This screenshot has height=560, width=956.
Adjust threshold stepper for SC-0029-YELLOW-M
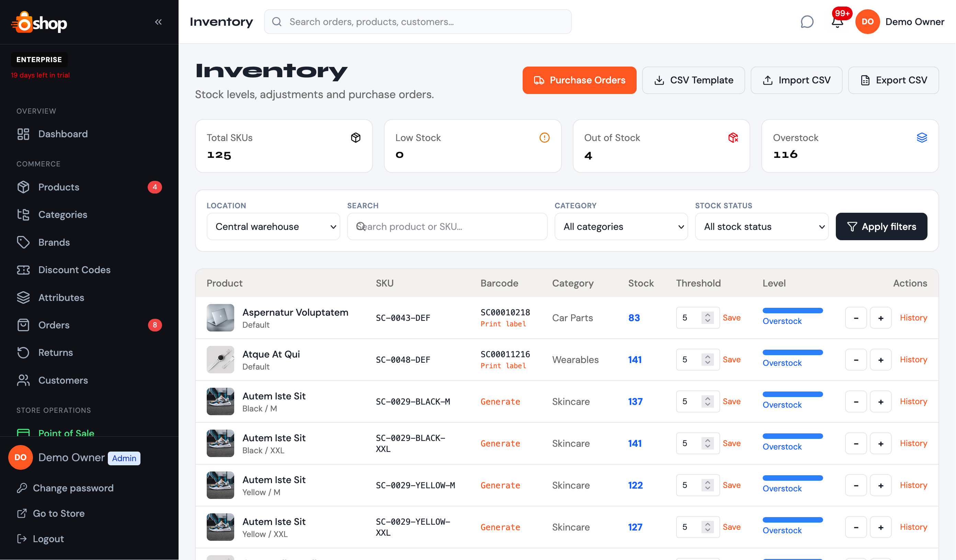[x=707, y=485]
